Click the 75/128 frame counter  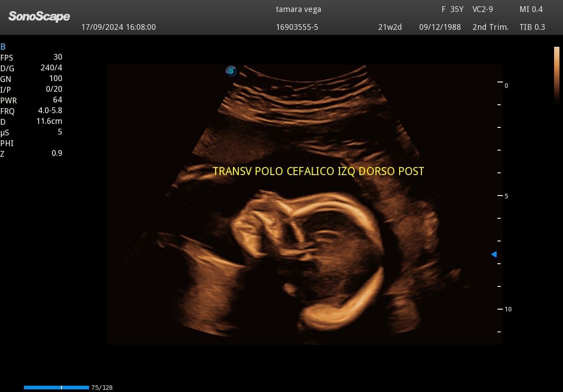102,388
